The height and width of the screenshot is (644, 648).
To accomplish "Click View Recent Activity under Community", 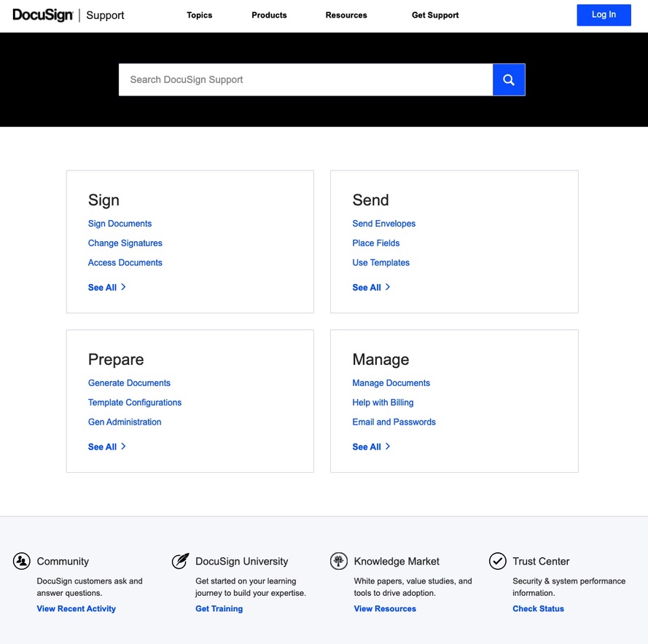I will (77, 608).
